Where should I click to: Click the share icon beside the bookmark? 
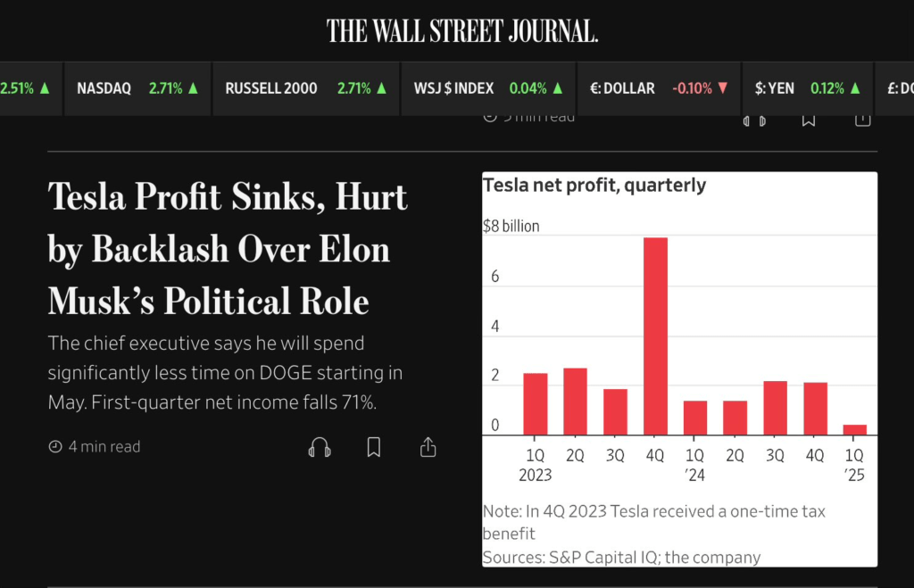point(428,447)
